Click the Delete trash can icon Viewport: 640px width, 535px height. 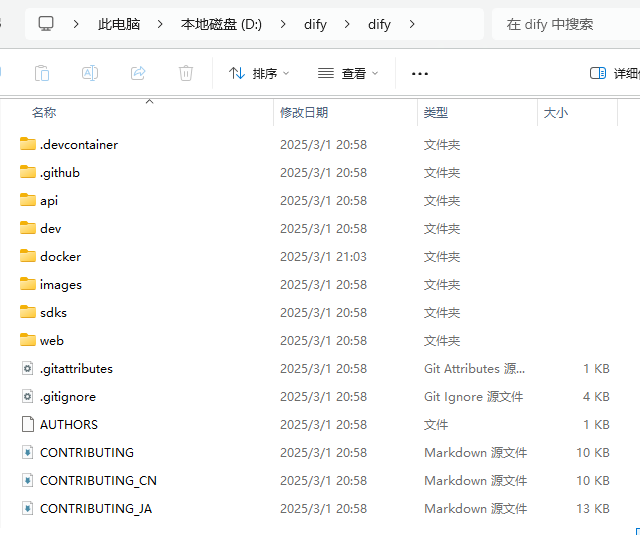[186, 73]
